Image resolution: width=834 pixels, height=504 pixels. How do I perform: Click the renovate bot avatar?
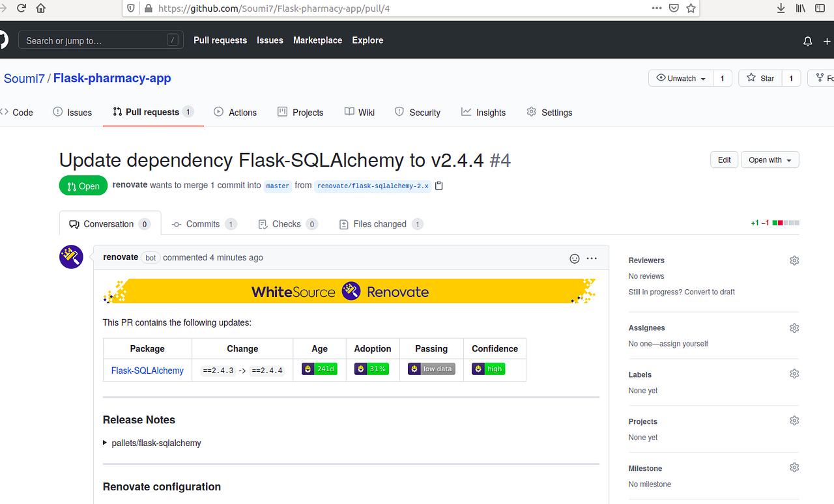pos(70,257)
